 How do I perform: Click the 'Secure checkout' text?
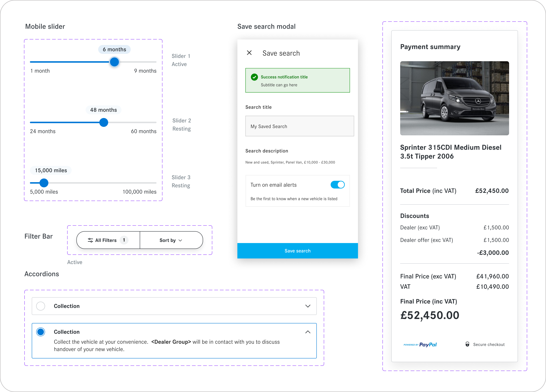pyautogui.click(x=489, y=344)
